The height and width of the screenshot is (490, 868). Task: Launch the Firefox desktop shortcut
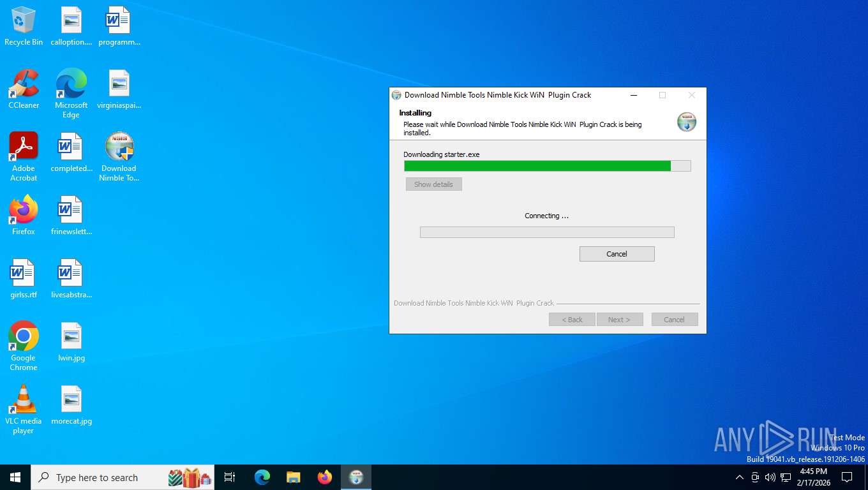(x=24, y=216)
